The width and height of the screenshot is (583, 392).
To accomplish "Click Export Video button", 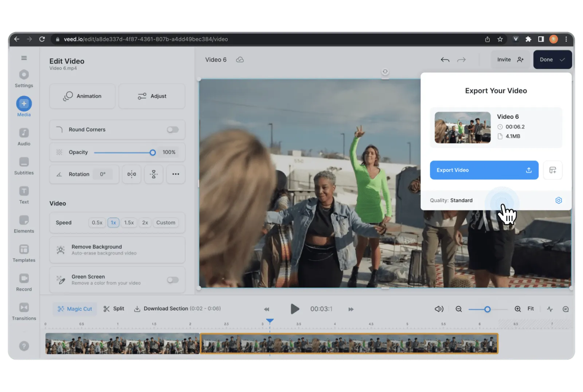I will pos(484,170).
